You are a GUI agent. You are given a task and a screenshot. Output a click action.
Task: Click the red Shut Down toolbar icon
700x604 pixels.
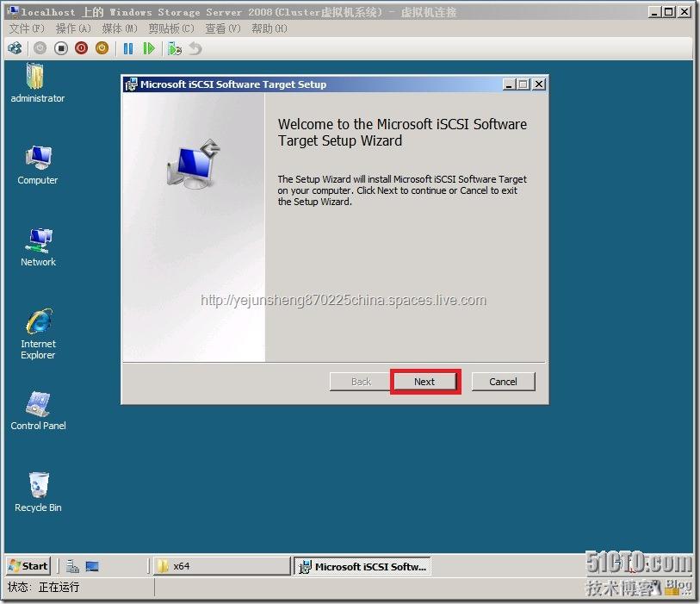(81, 48)
